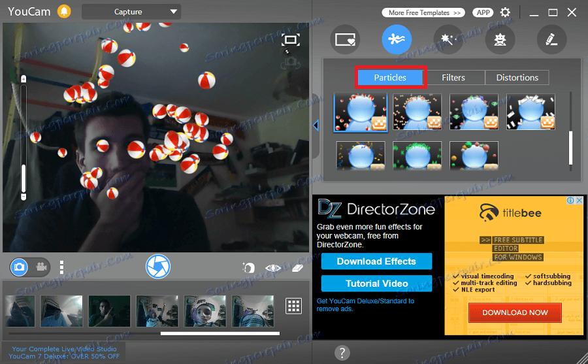588x364 pixels.
Task: Open the sixth captured photo thumbnail
Action: pos(253,311)
